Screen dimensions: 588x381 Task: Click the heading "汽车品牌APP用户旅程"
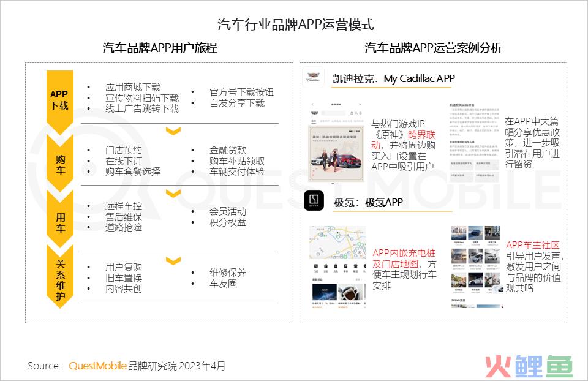pos(160,48)
